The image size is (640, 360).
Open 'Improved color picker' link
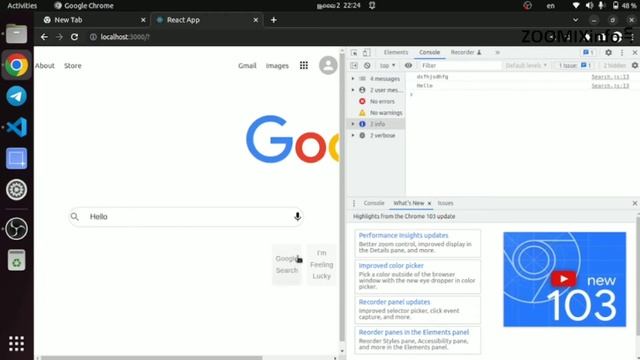(x=391, y=266)
